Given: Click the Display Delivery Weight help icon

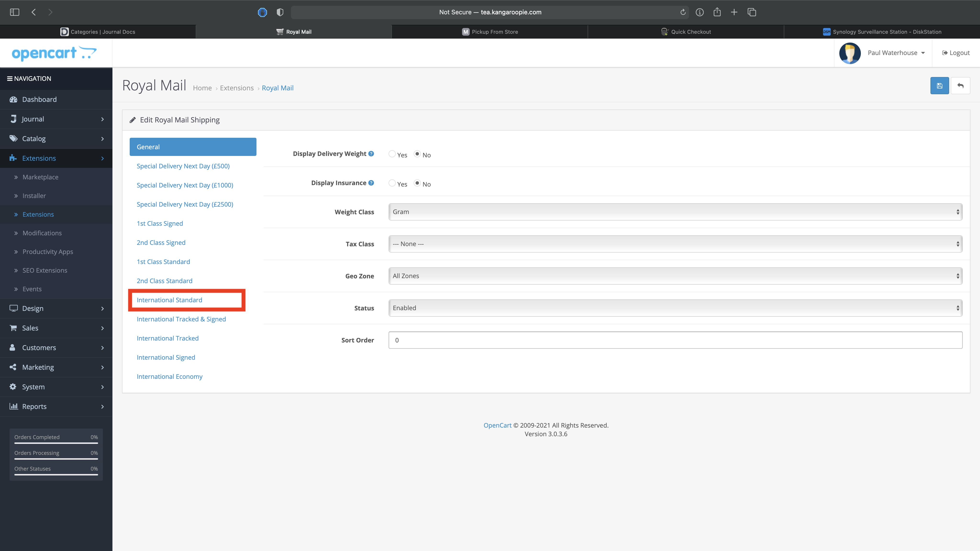Looking at the screenshot, I should point(371,154).
